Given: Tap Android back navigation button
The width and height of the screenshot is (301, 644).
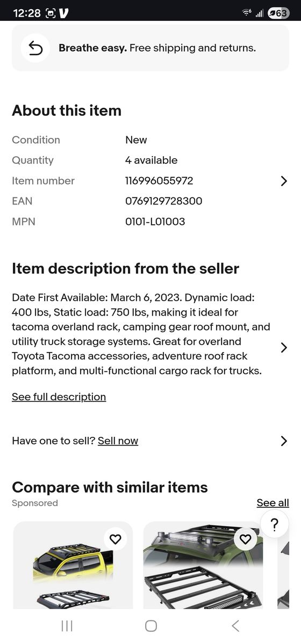Looking at the screenshot, I should tap(235, 626).
